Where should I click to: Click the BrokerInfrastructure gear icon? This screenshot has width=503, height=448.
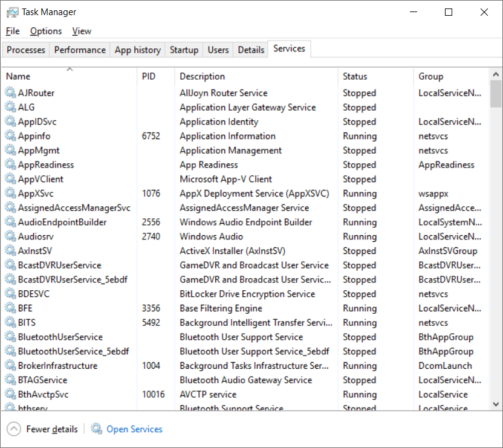point(10,366)
